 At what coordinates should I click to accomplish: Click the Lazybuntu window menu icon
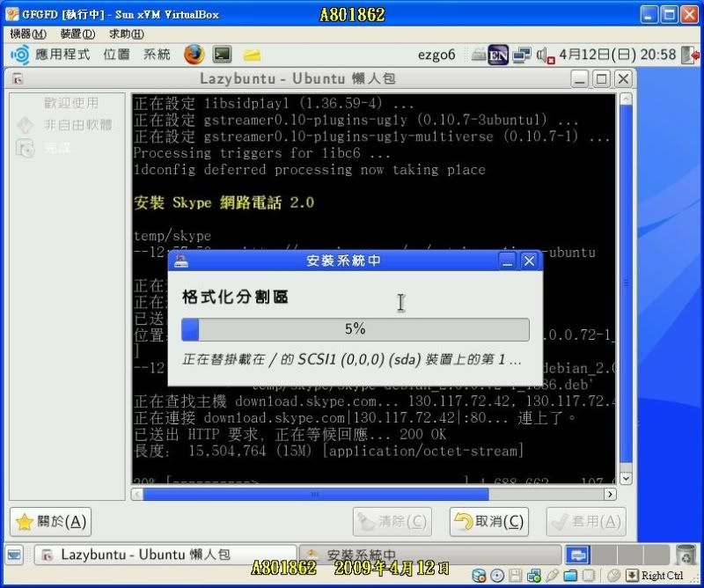(18, 79)
